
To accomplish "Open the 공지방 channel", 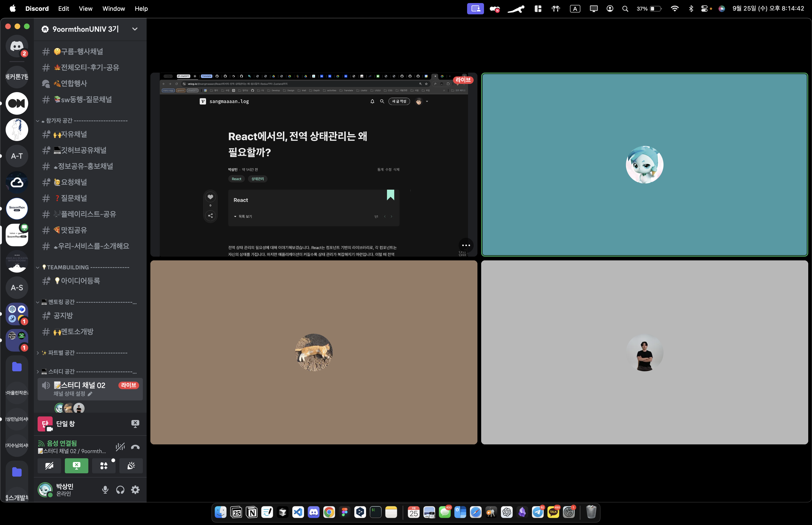I will [63, 316].
